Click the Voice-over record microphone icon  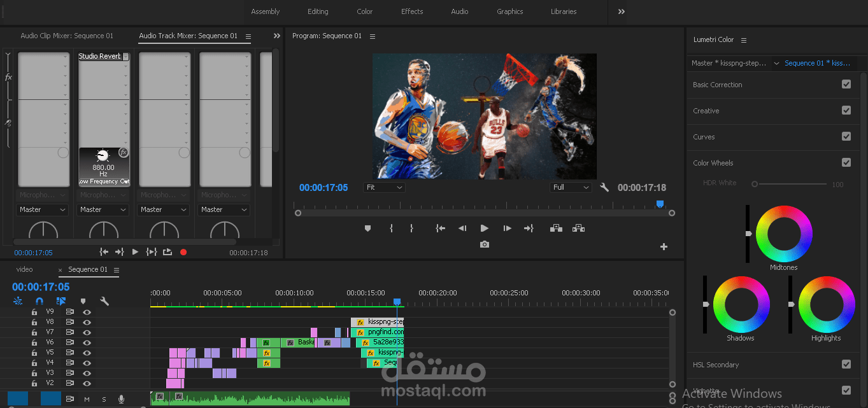pyautogui.click(x=121, y=399)
